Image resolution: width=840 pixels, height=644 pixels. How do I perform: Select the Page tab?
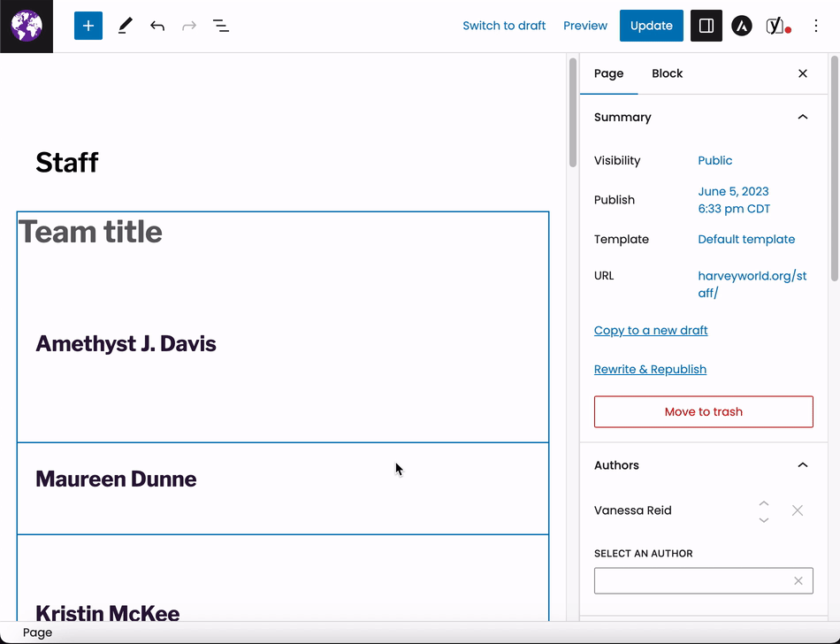[x=608, y=73]
